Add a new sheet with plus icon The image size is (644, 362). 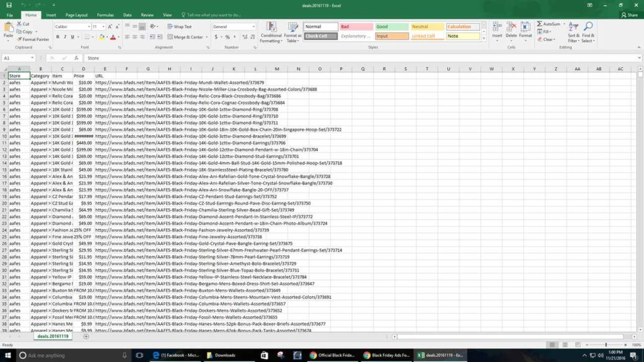[x=86, y=337]
